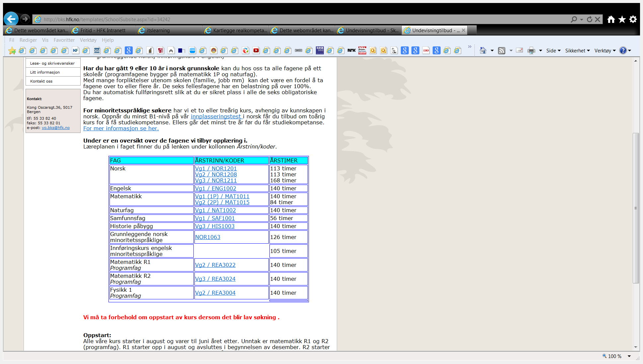
Task: Open the Side dropdown menu
Action: click(553, 51)
